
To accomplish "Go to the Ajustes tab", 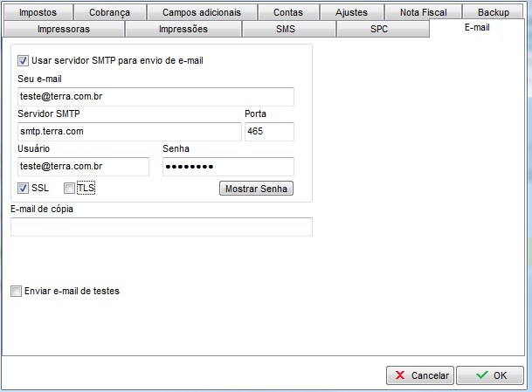I will (351, 13).
